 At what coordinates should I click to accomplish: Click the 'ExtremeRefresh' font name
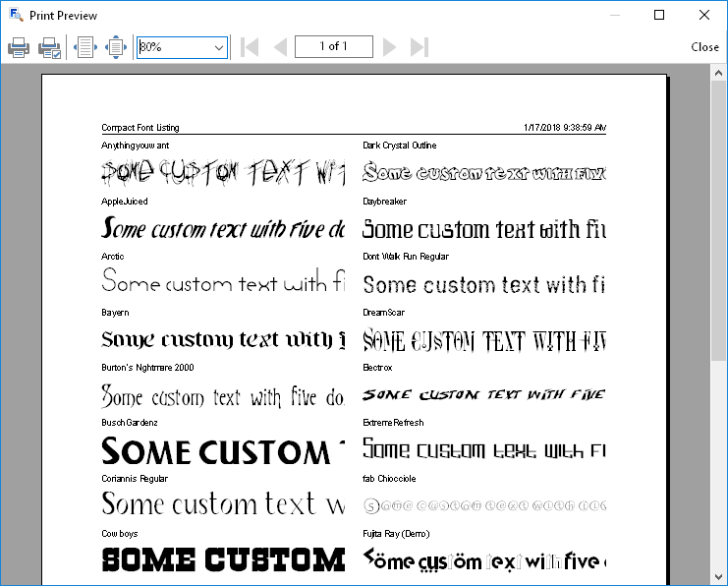393,423
